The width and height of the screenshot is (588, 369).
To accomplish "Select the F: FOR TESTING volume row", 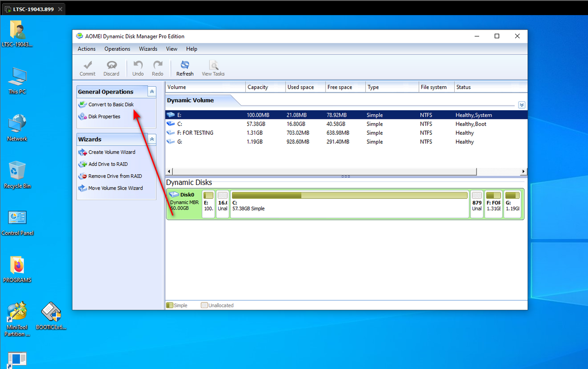I will pyautogui.click(x=346, y=133).
